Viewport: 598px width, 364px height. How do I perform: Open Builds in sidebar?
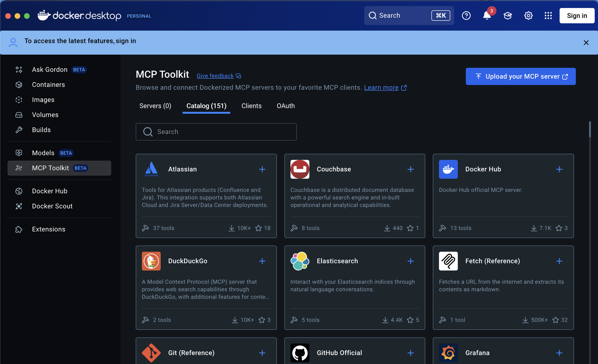click(x=59, y=130)
